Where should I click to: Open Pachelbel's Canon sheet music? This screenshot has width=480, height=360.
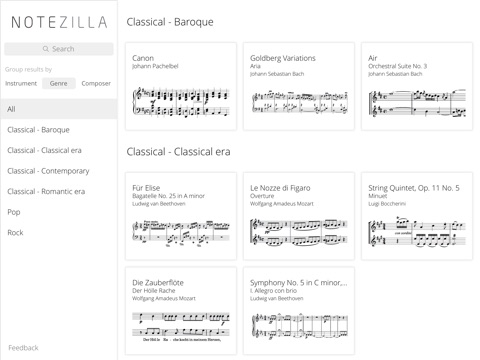(x=181, y=86)
